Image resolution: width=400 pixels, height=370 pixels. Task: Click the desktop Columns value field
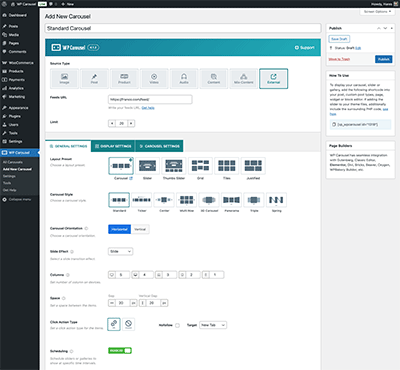point(123,275)
